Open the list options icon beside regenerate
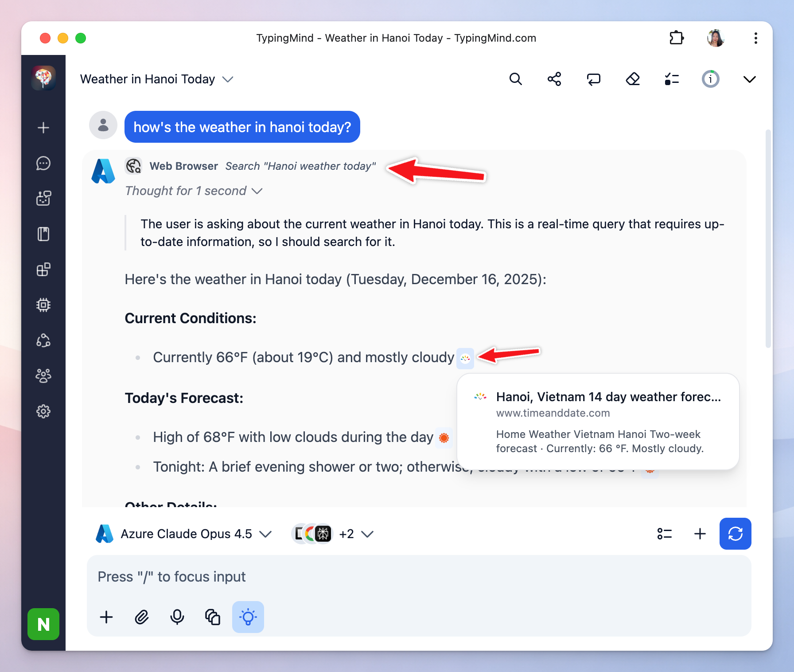This screenshot has width=794, height=672. [665, 534]
